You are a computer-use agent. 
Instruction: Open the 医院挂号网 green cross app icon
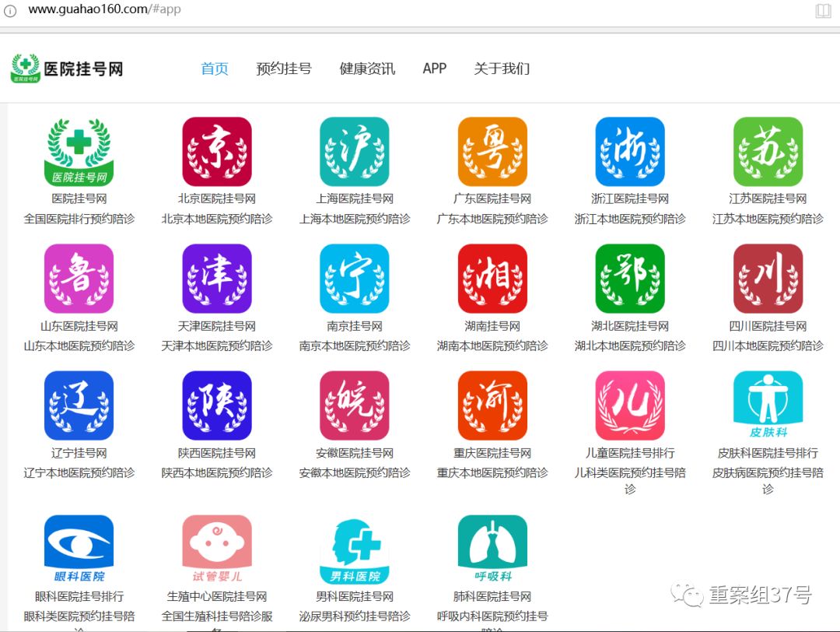[x=79, y=152]
